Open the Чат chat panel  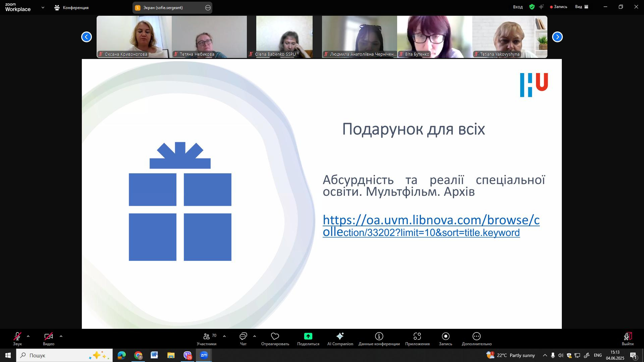click(x=243, y=339)
